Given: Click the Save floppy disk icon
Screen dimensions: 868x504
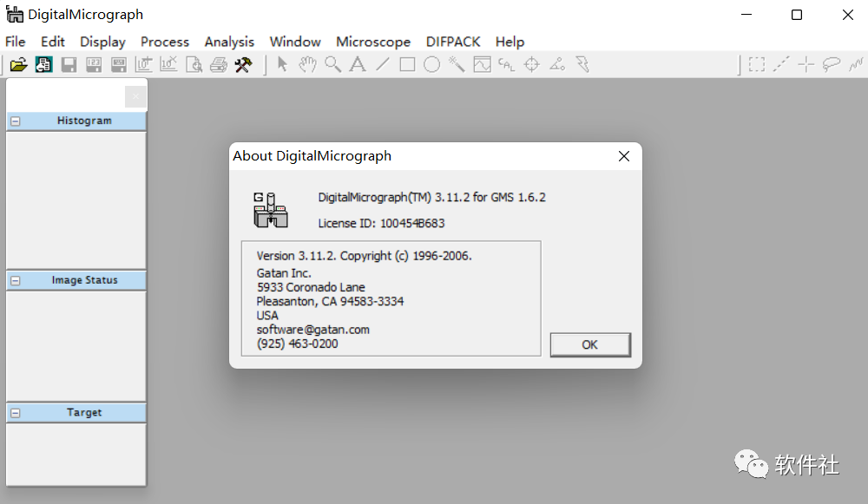Looking at the screenshot, I should pyautogui.click(x=69, y=65).
